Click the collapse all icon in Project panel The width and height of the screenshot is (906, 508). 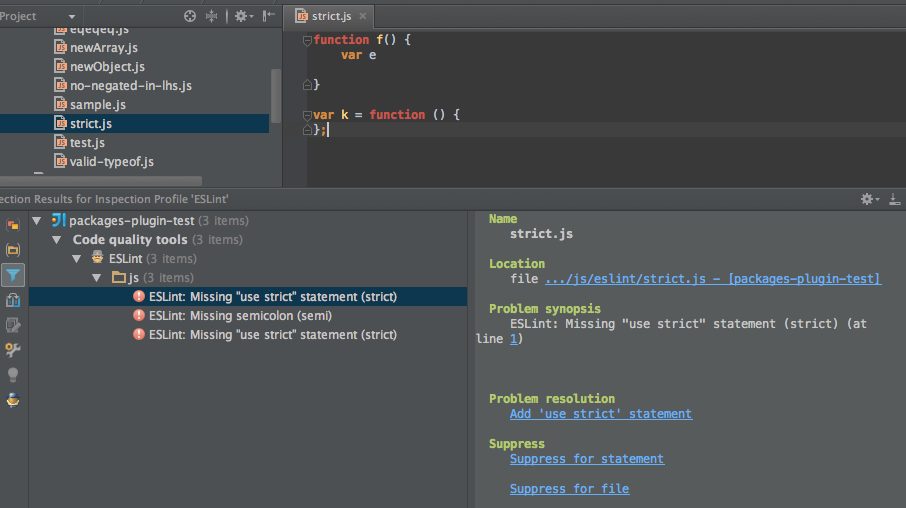(211, 16)
